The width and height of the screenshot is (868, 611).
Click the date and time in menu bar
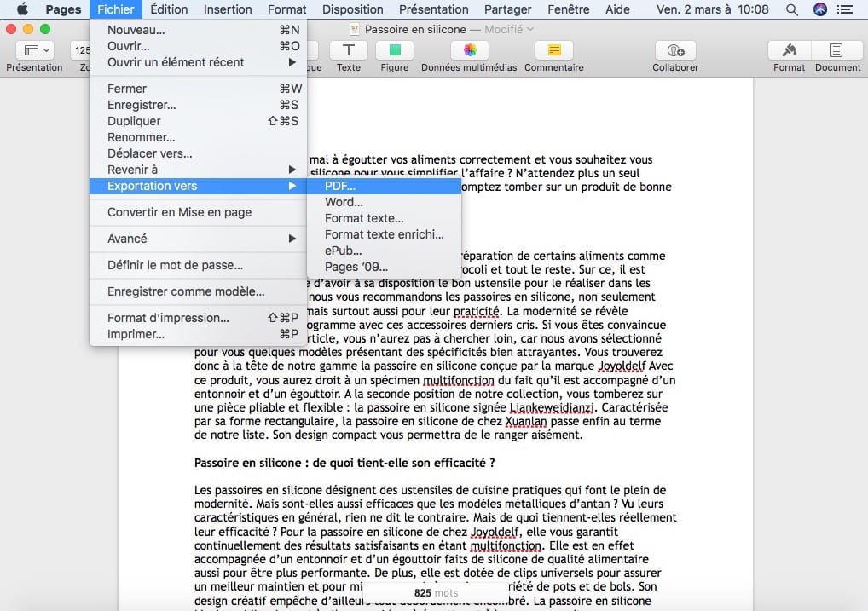713,9
